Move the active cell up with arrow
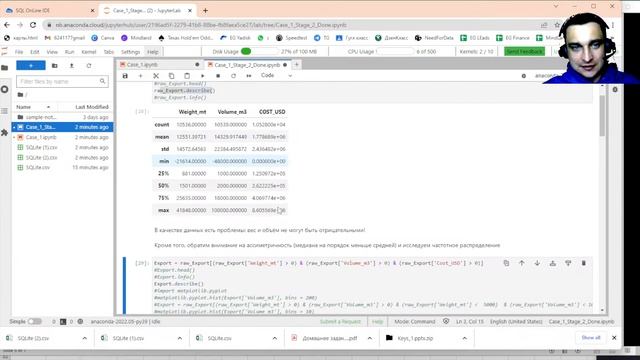Viewport: 640px width, 360px height. pyautogui.click(x=522, y=263)
